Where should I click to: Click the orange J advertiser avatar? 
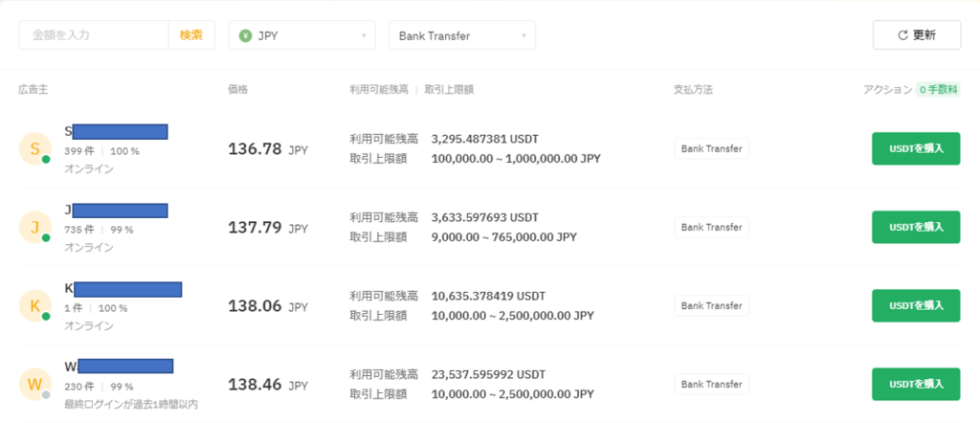34,227
